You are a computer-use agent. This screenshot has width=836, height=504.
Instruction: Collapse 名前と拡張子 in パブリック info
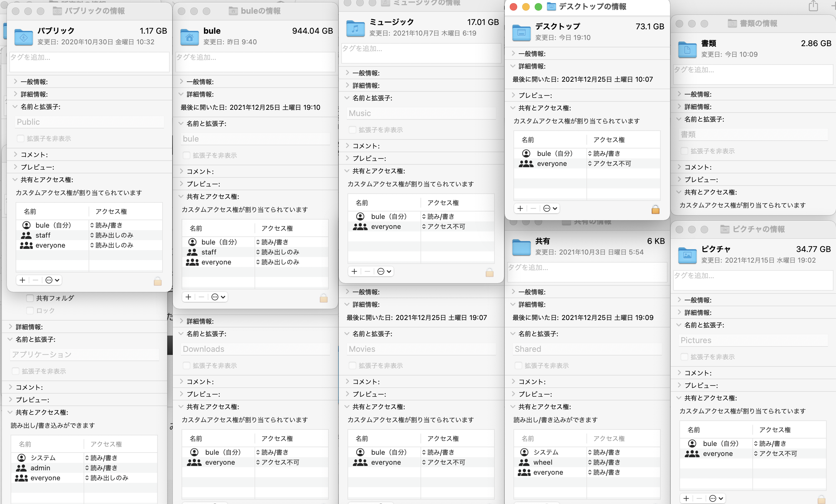coord(15,107)
